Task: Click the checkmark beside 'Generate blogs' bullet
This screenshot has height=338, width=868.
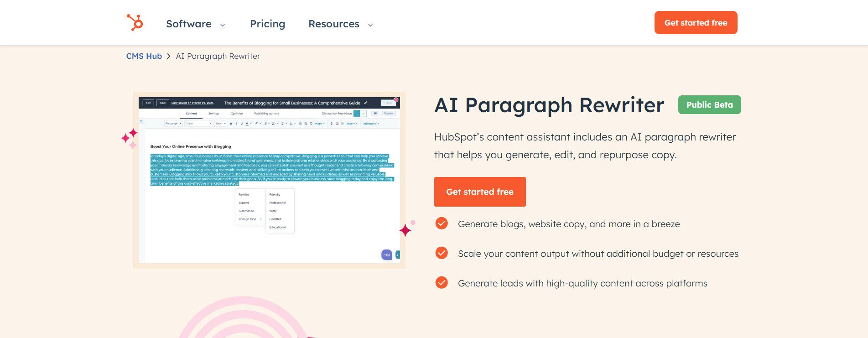Action: (442, 224)
